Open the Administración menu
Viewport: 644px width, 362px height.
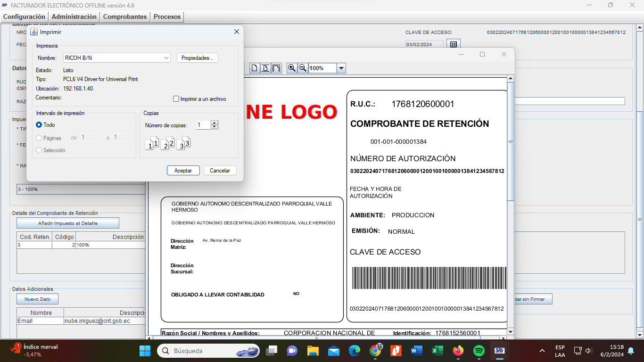pyautogui.click(x=74, y=16)
